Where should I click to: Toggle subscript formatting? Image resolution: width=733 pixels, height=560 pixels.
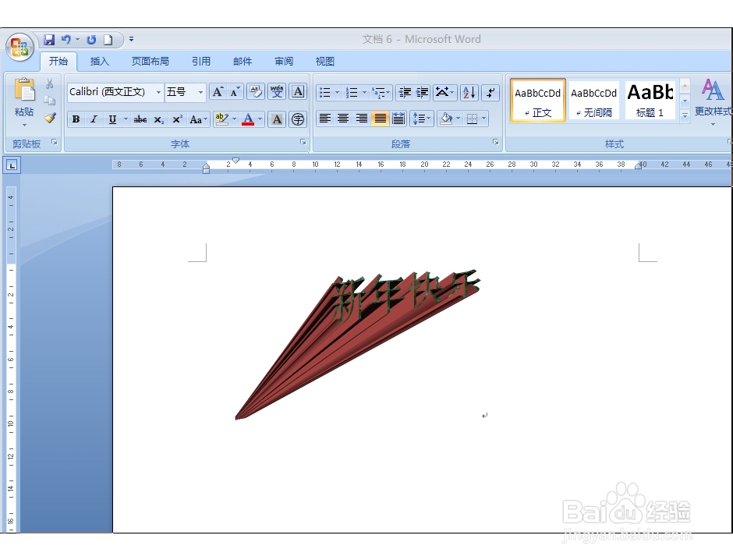click(159, 119)
